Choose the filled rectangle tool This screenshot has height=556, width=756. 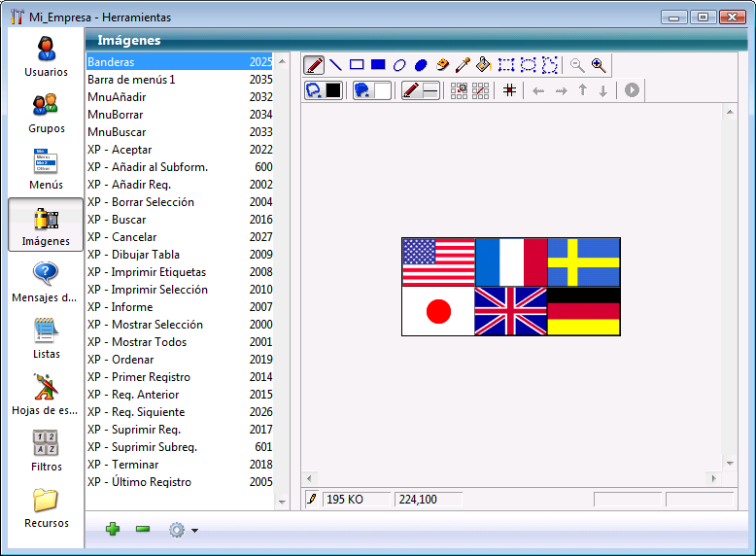click(x=378, y=65)
